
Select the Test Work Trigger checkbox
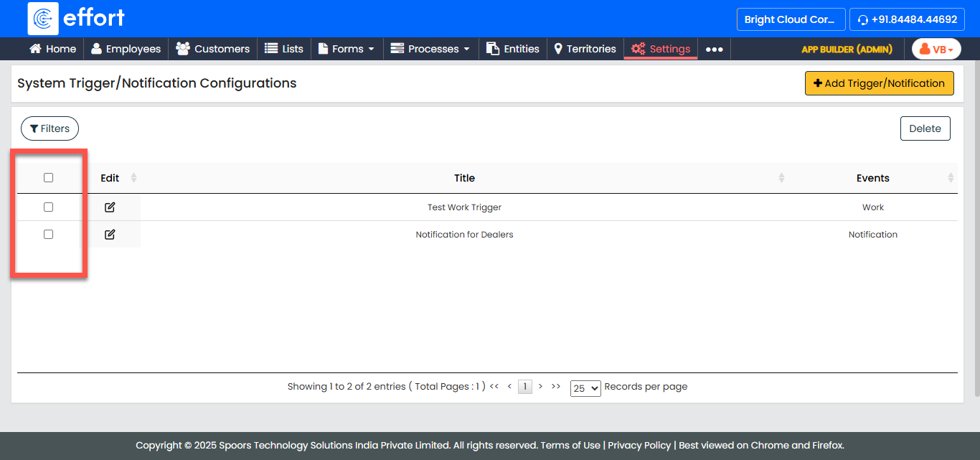pyautogui.click(x=49, y=207)
